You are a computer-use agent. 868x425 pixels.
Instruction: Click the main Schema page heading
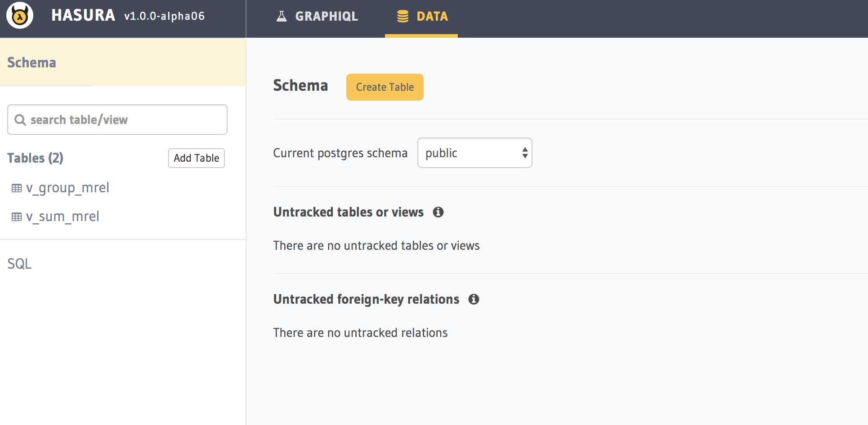coord(301,85)
